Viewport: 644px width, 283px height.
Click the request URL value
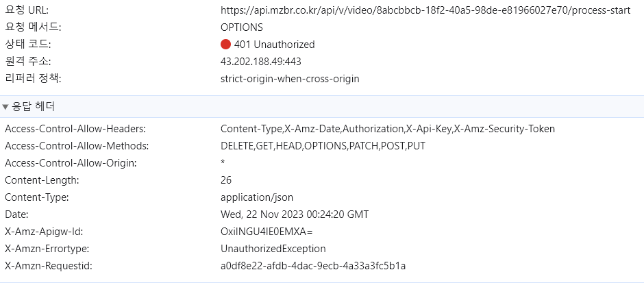point(425,10)
